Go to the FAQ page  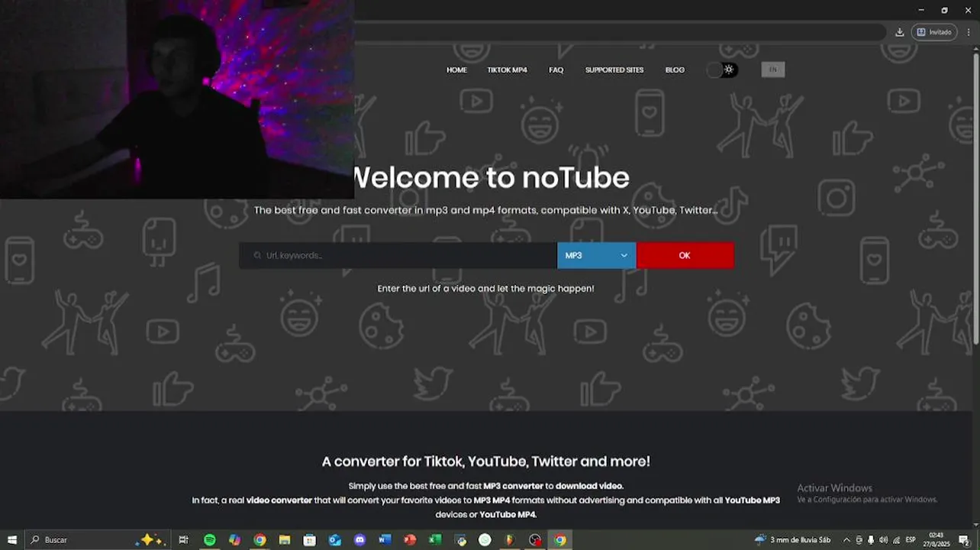(556, 70)
